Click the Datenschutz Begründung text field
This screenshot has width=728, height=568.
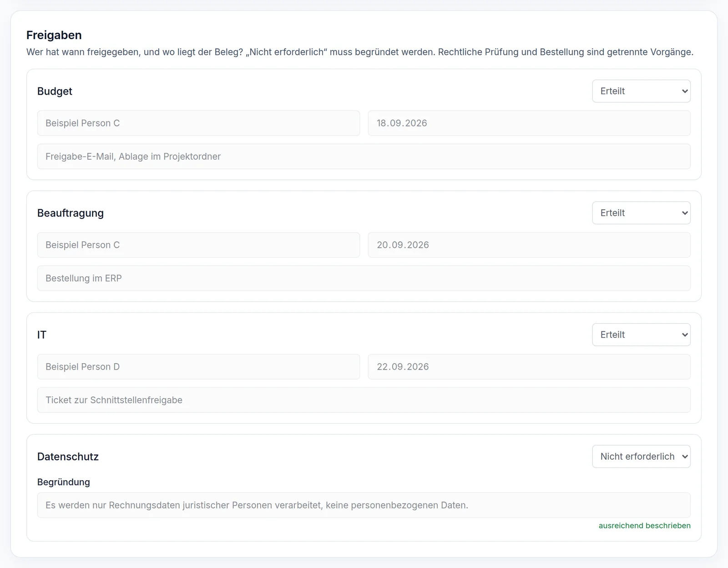[364, 505]
